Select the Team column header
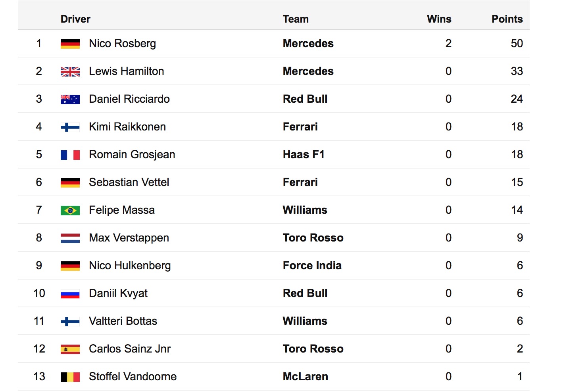 click(296, 19)
